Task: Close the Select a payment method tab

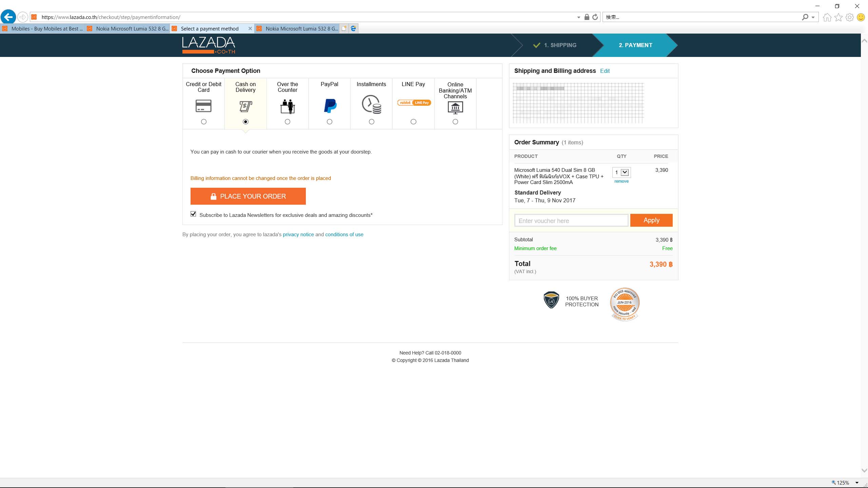Action: coord(250,28)
